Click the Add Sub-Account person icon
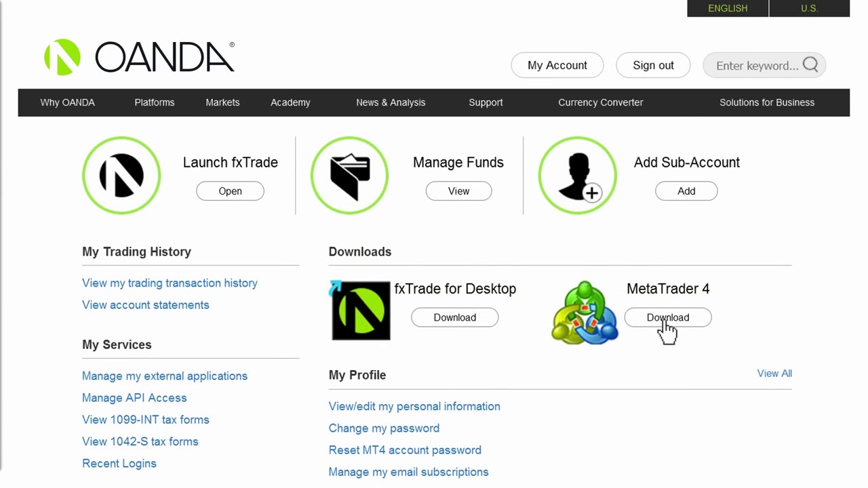This screenshot has width=868, height=488. (578, 176)
